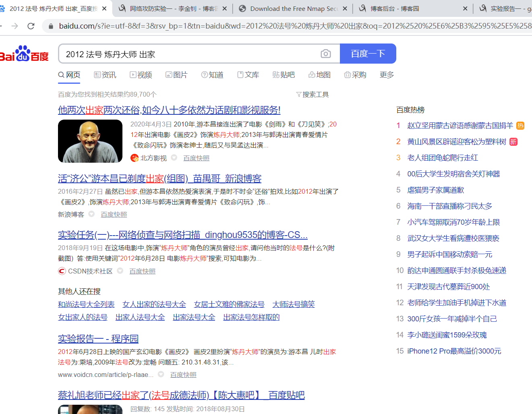The image size is (532, 414).
Task: Open result 实验报告一 - 程序园
Action: 98,339
